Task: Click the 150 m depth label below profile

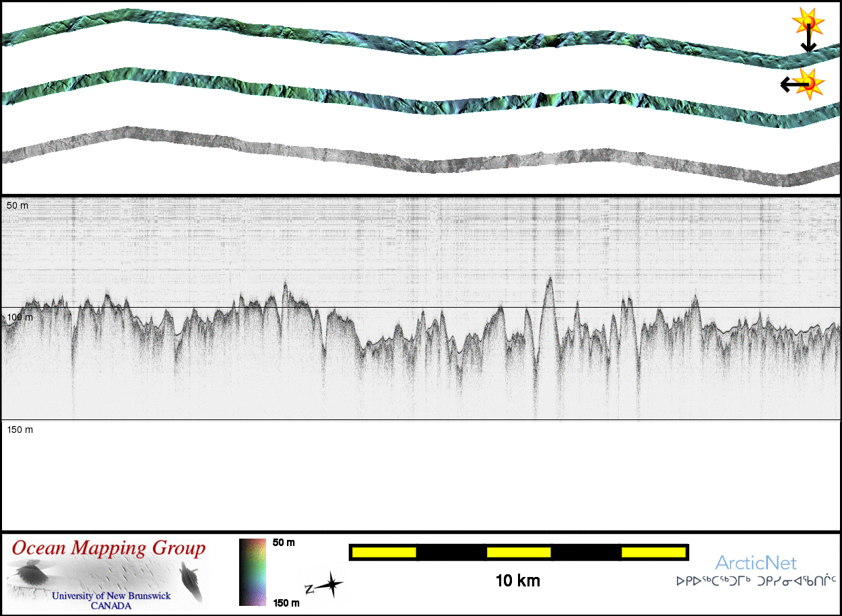Action: click(20, 430)
